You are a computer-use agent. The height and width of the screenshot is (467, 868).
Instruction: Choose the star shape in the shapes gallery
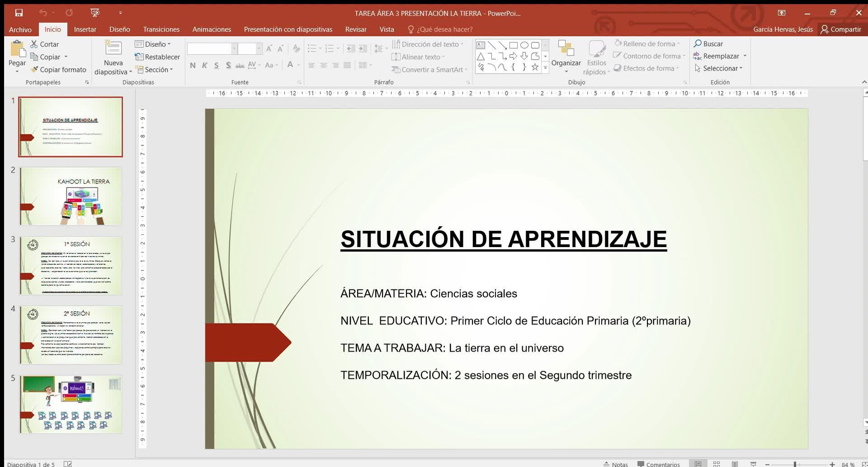(535, 67)
